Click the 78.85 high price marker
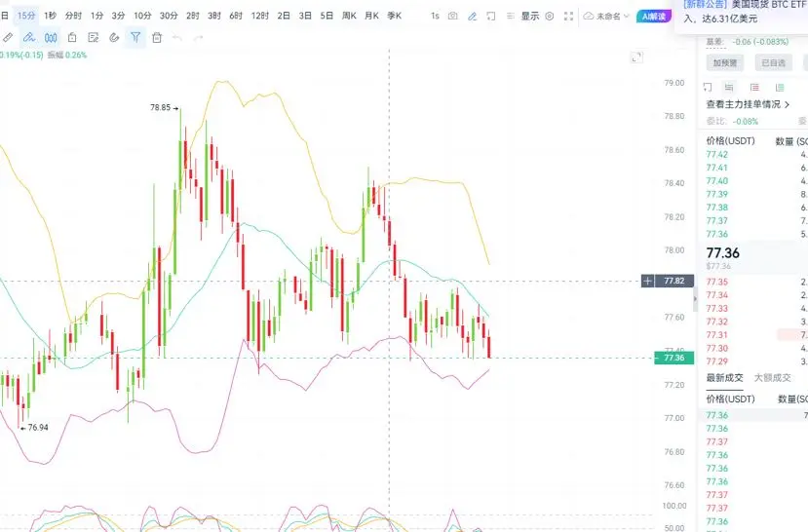 [160, 107]
